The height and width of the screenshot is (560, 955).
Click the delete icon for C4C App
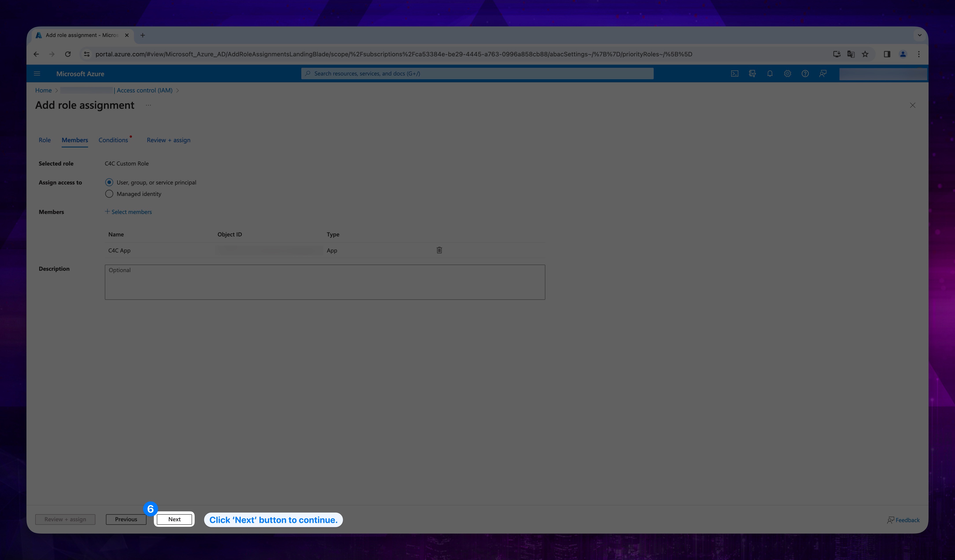click(x=439, y=250)
